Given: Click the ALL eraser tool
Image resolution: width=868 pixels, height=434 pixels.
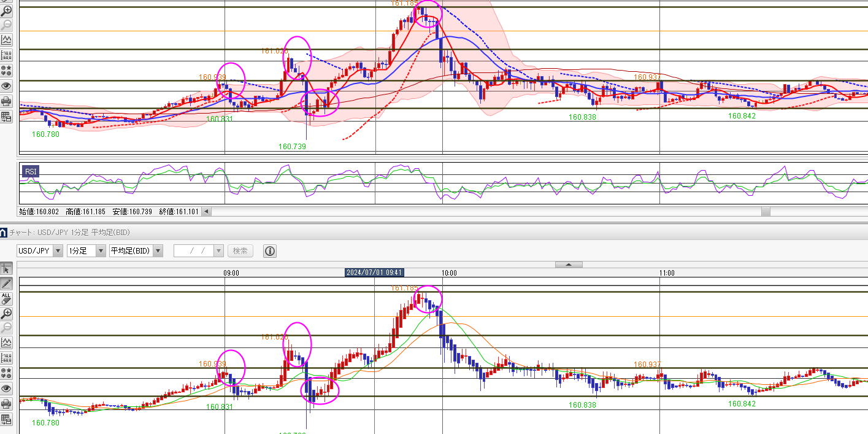Looking at the screenshot, I should (6, 298).
